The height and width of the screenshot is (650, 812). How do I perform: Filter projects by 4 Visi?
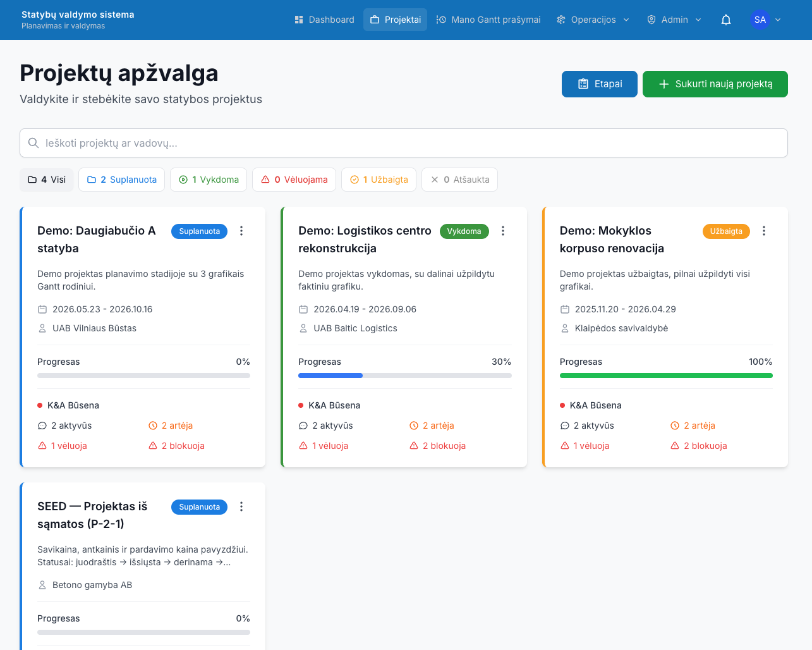47,180
